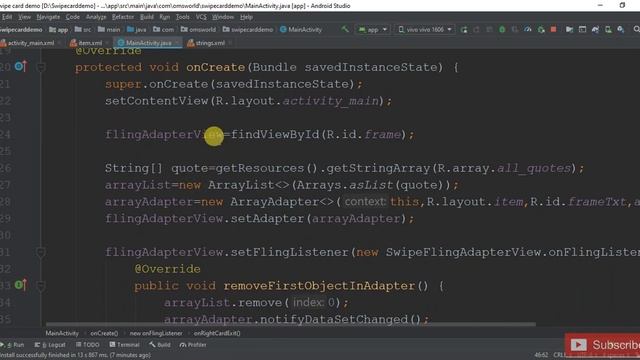Collapse the onCreate method fold marker

(x=41, y=67)
